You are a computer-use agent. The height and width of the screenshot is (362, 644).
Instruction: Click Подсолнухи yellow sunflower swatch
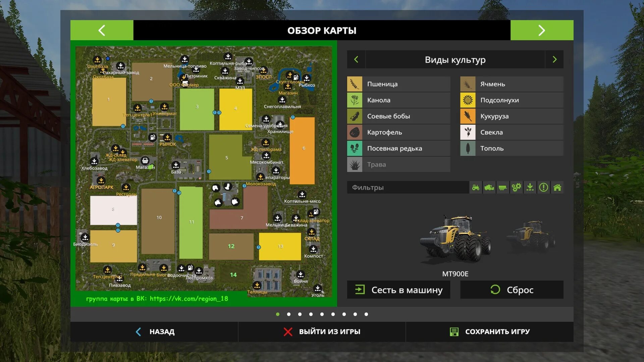pos(468,100)
